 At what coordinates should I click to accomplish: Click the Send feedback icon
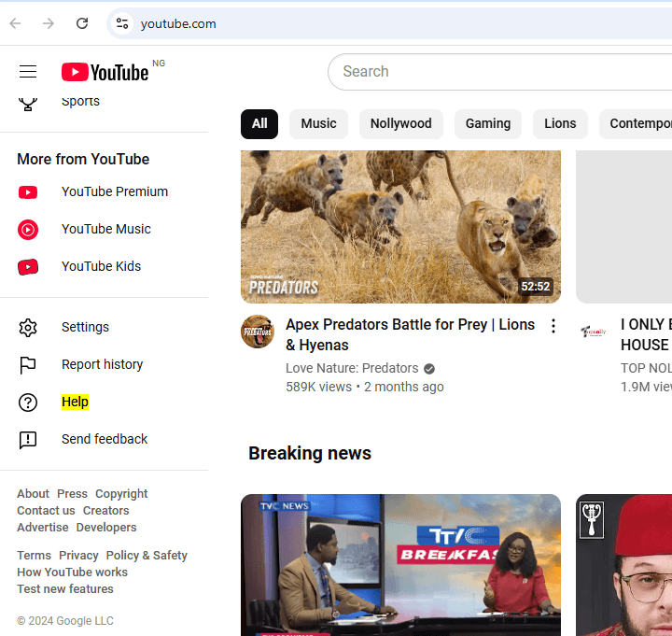click(x=28, y=440)
